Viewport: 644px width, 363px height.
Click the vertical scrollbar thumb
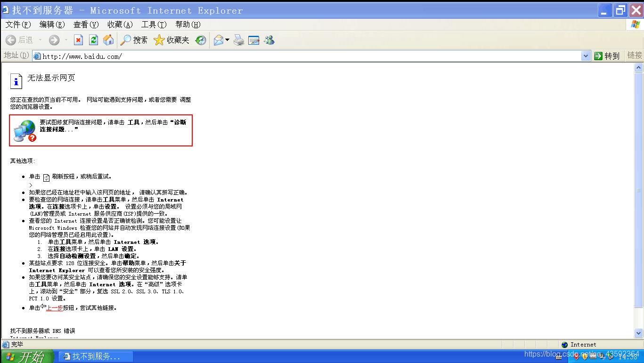tap(639, 189)
